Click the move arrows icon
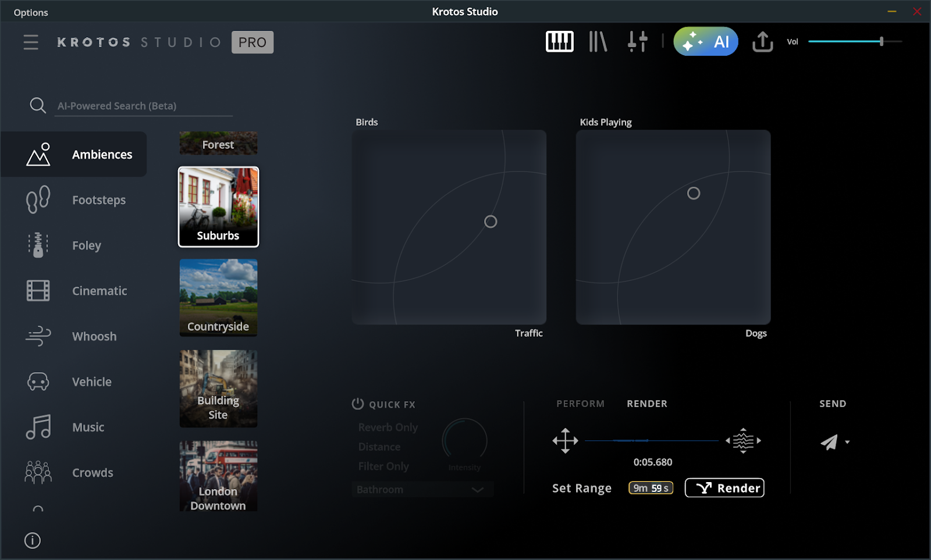This screenshot has height=560, width=931. point(565,440)
